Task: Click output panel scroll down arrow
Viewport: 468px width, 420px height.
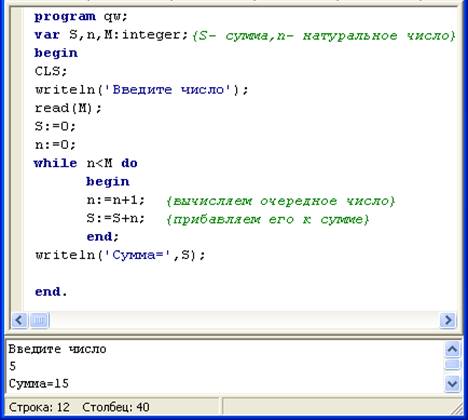Action: tap(452, 384)
